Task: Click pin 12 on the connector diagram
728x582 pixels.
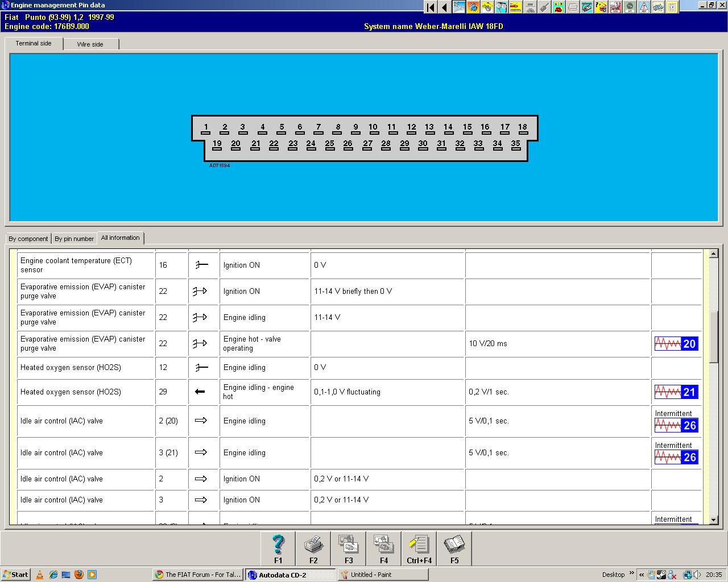Action: (x=411, y=128)
